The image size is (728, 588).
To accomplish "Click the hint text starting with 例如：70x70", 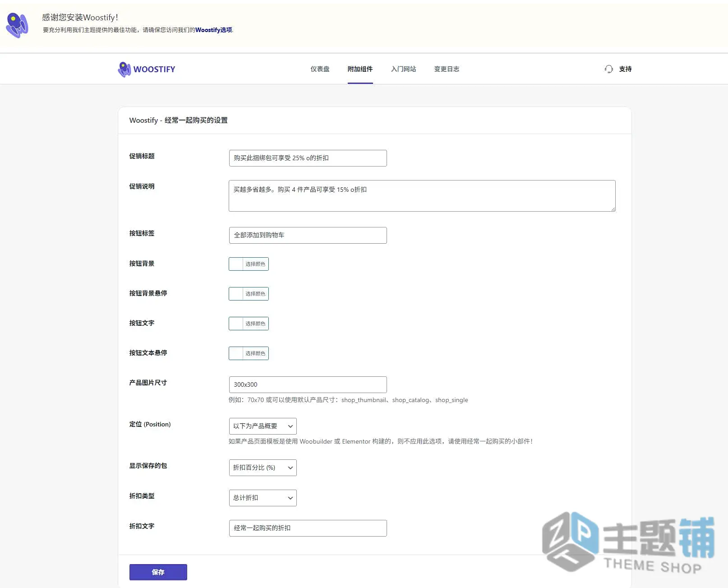I will click(348, 400).
